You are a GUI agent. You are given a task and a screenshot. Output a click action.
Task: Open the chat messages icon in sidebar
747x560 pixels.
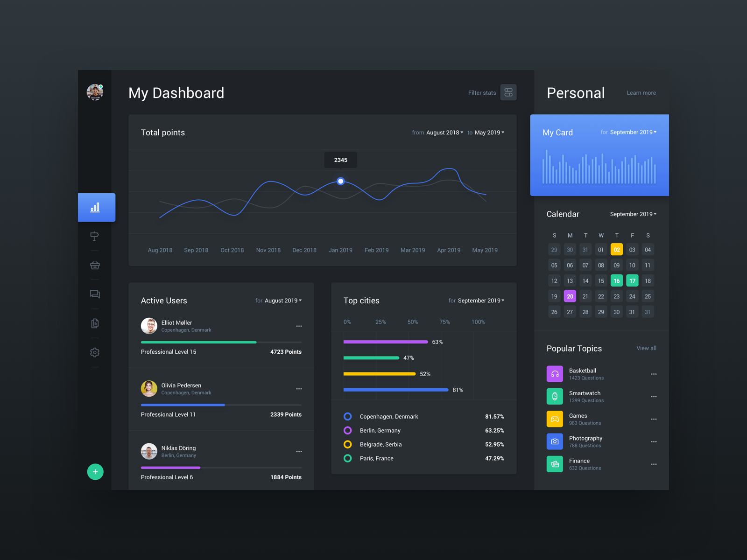pos(95,294)
